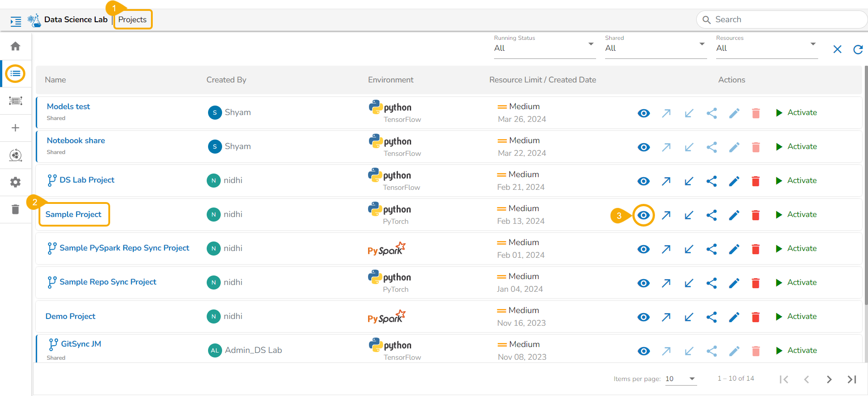Open the Resources filter dropdown
This screenshot has width=868, height=396.
pos(766,48)
